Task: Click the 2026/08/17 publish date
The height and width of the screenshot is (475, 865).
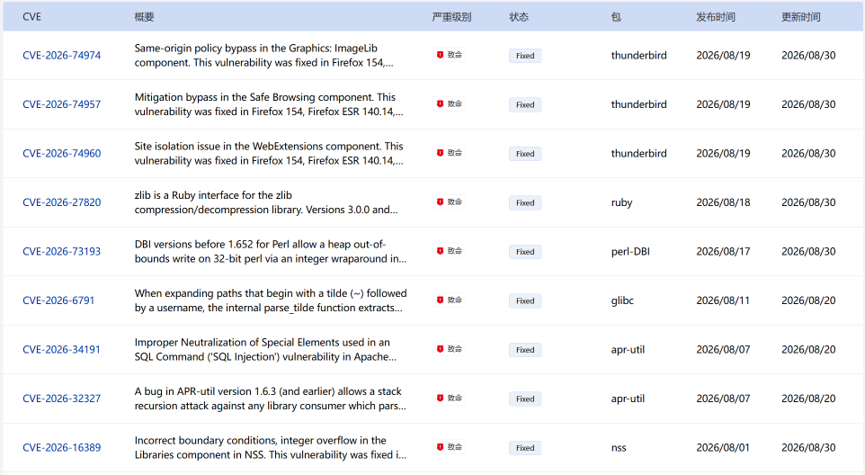Action: (723, 252)
